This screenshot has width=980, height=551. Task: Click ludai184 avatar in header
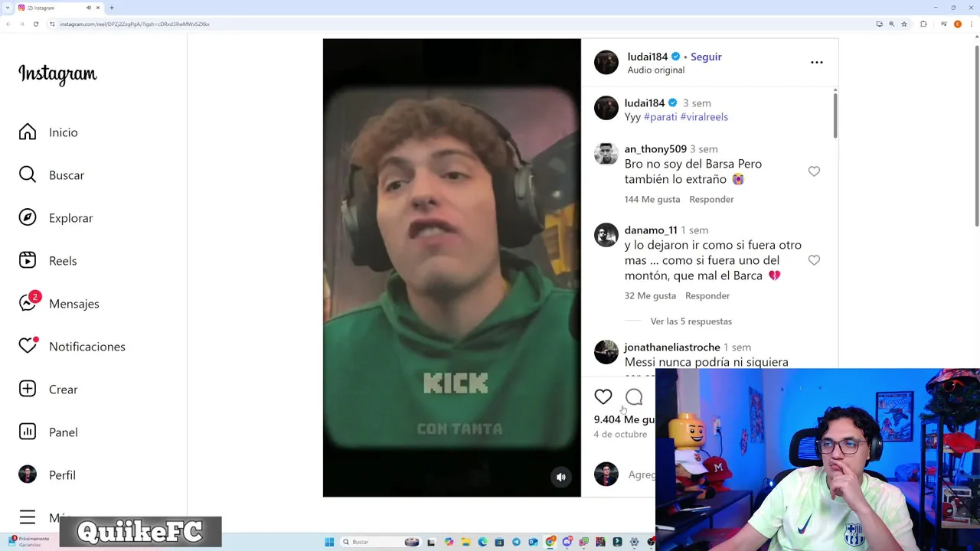(606, 63)
